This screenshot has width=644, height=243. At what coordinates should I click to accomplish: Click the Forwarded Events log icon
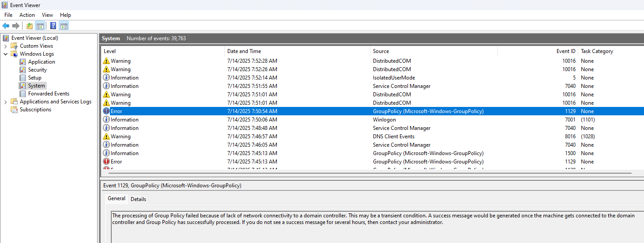point(23,94)
